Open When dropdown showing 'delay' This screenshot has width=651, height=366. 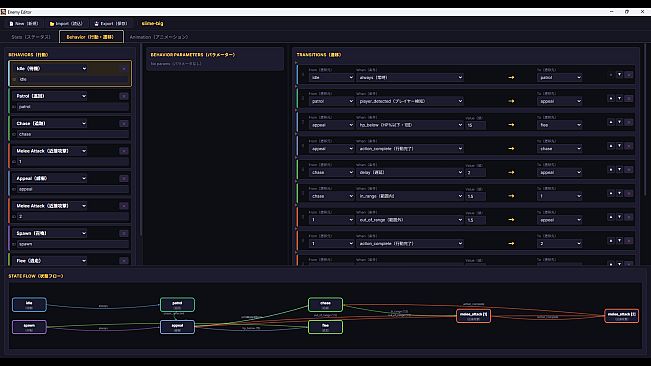pos(410,172)
